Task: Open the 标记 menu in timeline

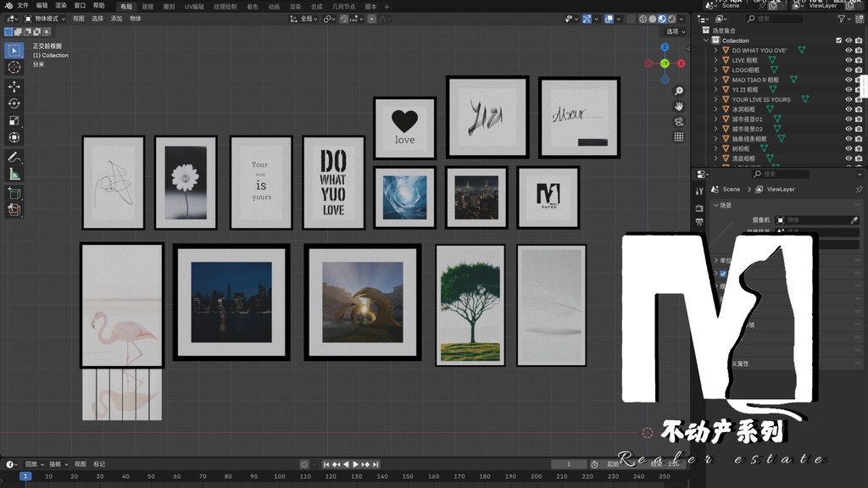Action: point(99,464)
